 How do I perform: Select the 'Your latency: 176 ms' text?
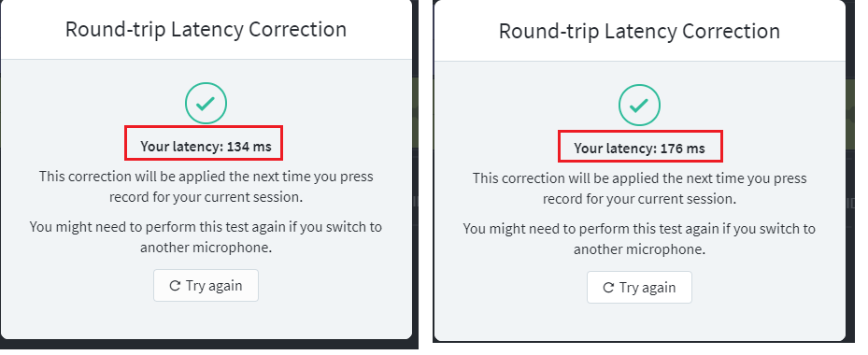pos(639,149)
